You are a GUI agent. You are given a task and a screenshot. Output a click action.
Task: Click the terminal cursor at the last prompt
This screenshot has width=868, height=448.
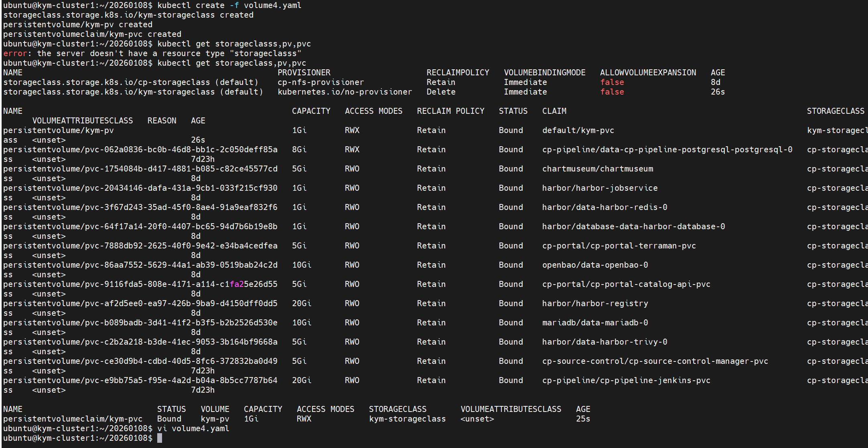[160, 438]
